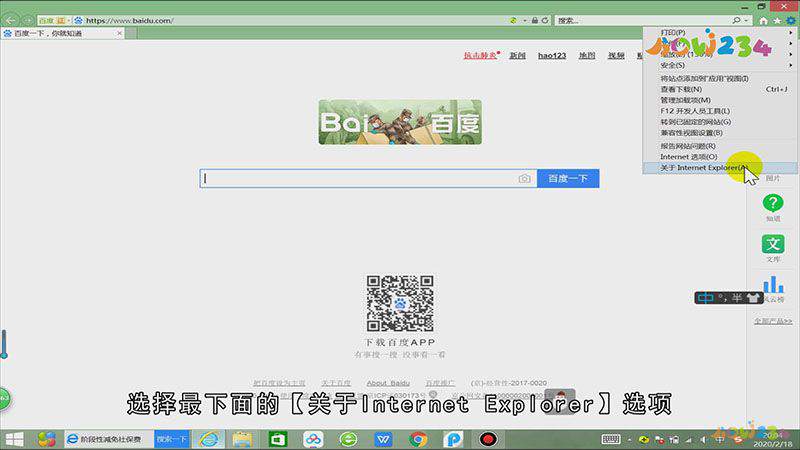Select 查看下载(N) from the tools menu
The height and width of the screenshot is (450, 800).
pyautogui.click(x=720, y=89)
